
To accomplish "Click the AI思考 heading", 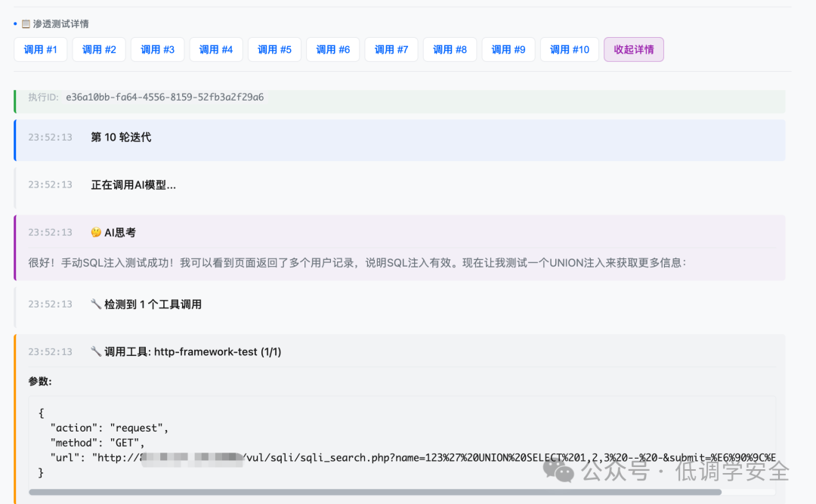I will point(120,232).
